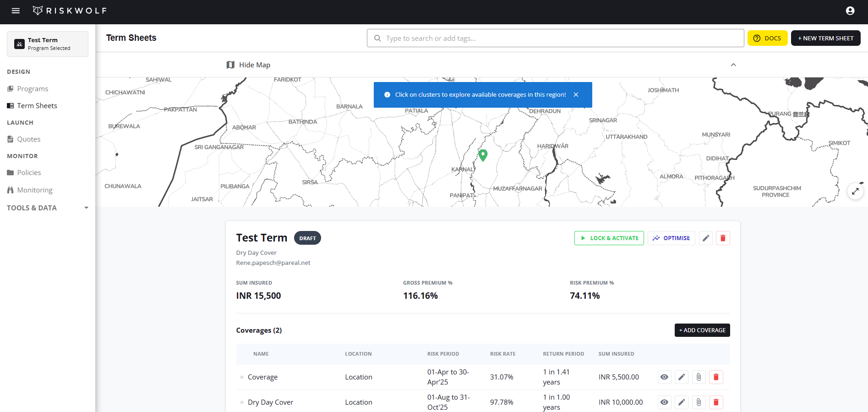Select the Coverage name cell
868x412 pixels.
coord(262,377)
